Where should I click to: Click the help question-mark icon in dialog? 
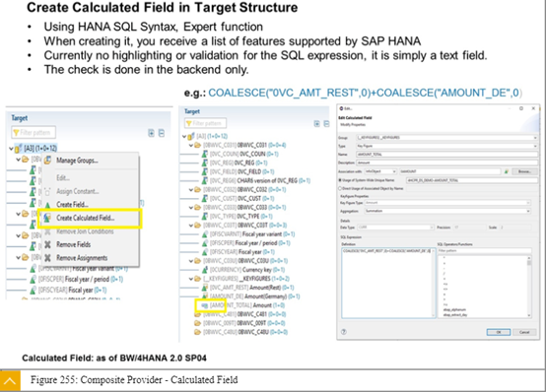344,332
